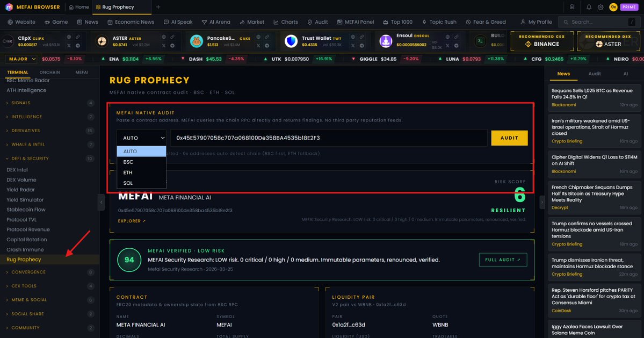
Task: Switch to MEFAI sidebar tab
Action: 82,73
